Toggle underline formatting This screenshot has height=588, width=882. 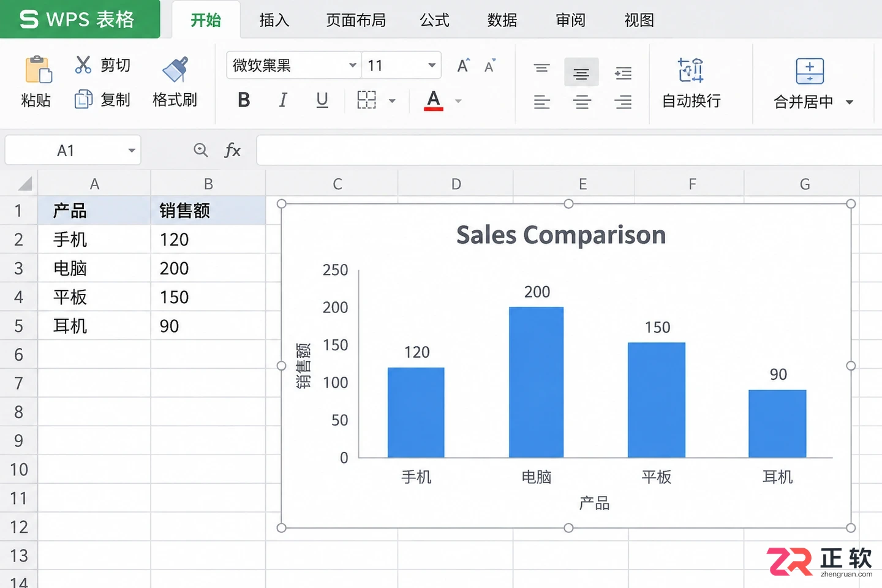(x=322, y=100)
